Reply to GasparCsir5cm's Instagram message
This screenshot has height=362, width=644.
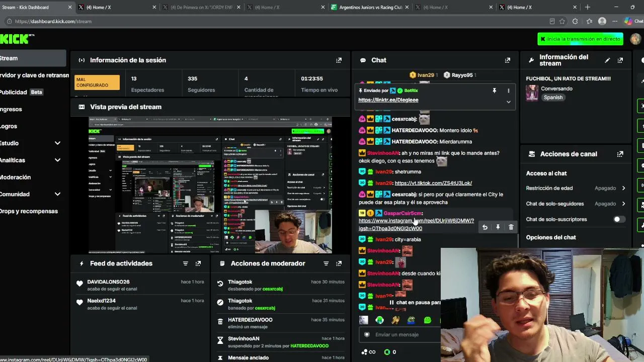[x=485, y=227]
